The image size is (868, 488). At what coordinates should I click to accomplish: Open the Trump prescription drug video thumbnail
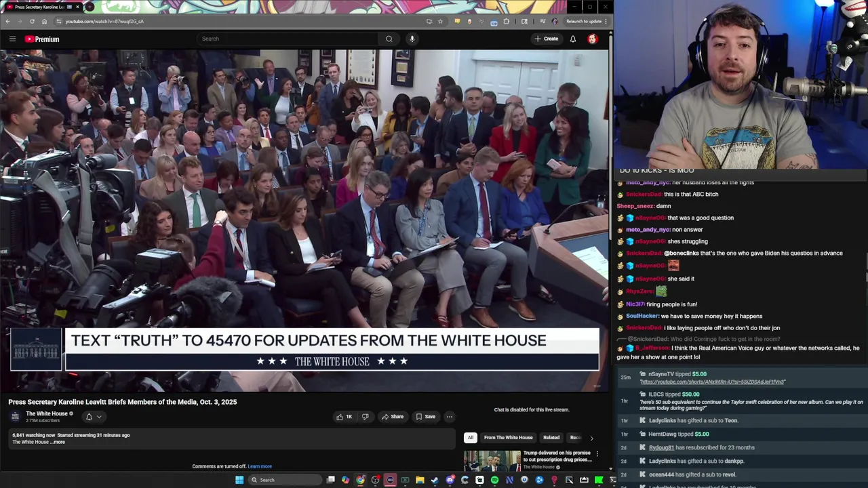pos(492,460)
